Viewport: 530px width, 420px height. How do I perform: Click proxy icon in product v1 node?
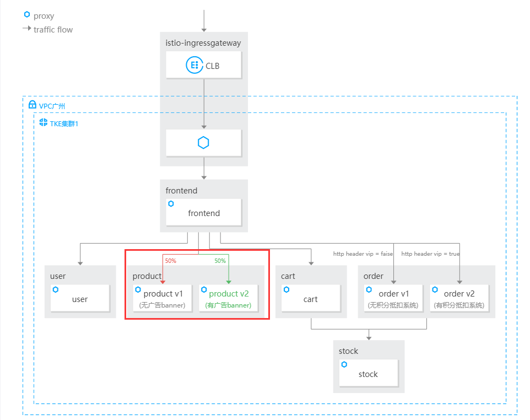click(138, 289)
